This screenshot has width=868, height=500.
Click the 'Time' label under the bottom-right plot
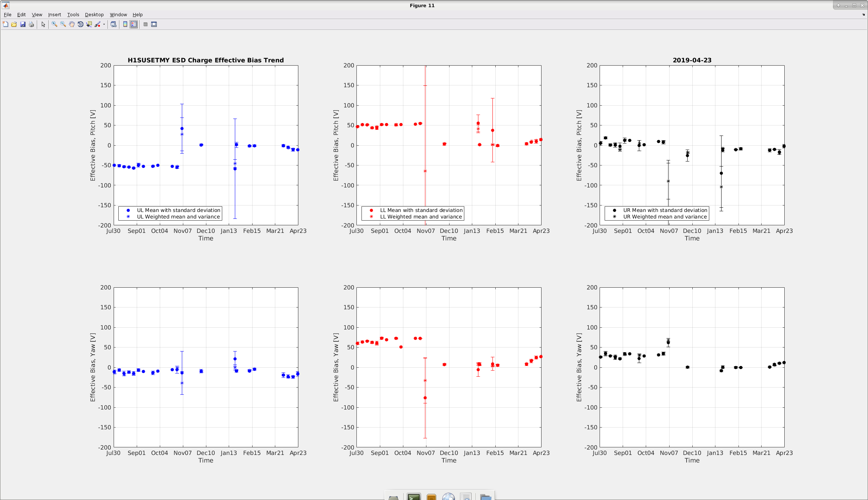(x=692, y=460)
